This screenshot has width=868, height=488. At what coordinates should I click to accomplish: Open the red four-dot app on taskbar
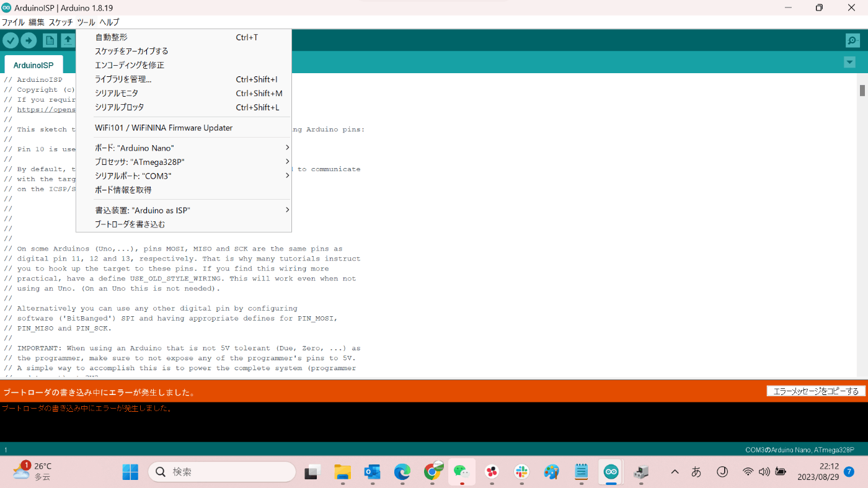(x=492, y=472)
